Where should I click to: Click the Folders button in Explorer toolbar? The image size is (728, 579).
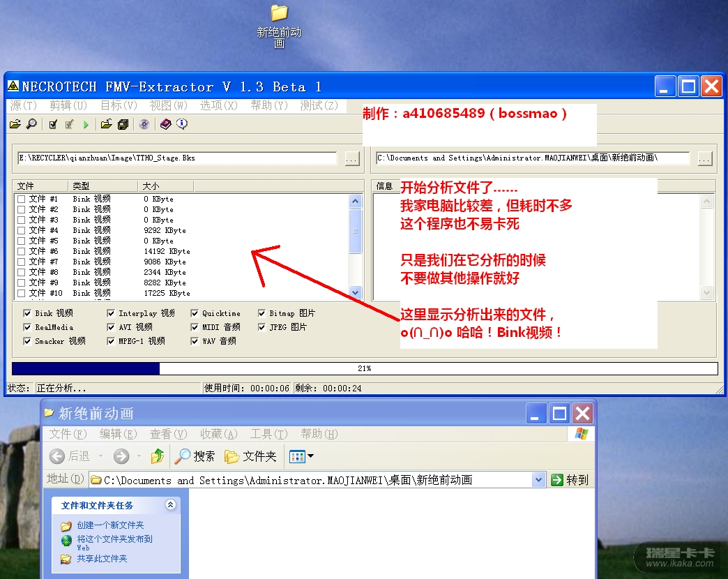coord(250,456)
